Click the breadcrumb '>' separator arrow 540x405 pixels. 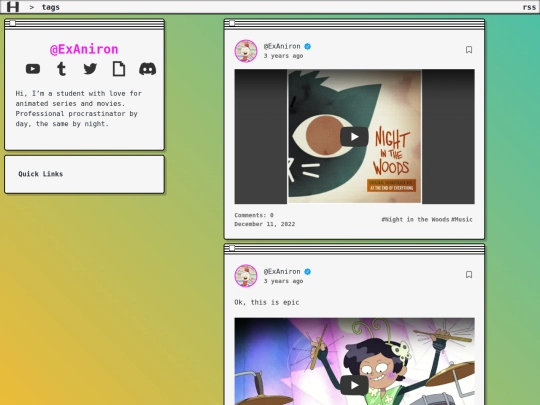pos(32,7)
